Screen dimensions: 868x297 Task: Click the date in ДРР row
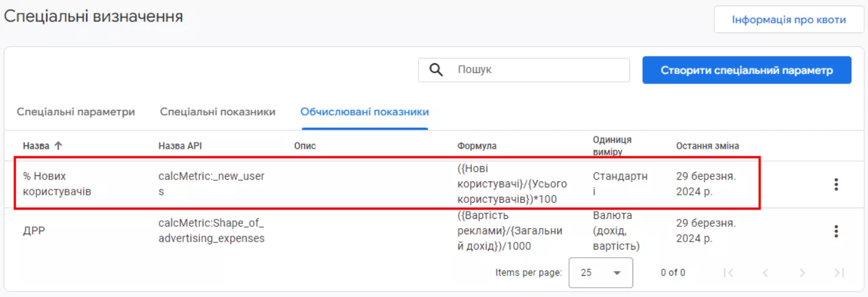(x=706, y=231)
